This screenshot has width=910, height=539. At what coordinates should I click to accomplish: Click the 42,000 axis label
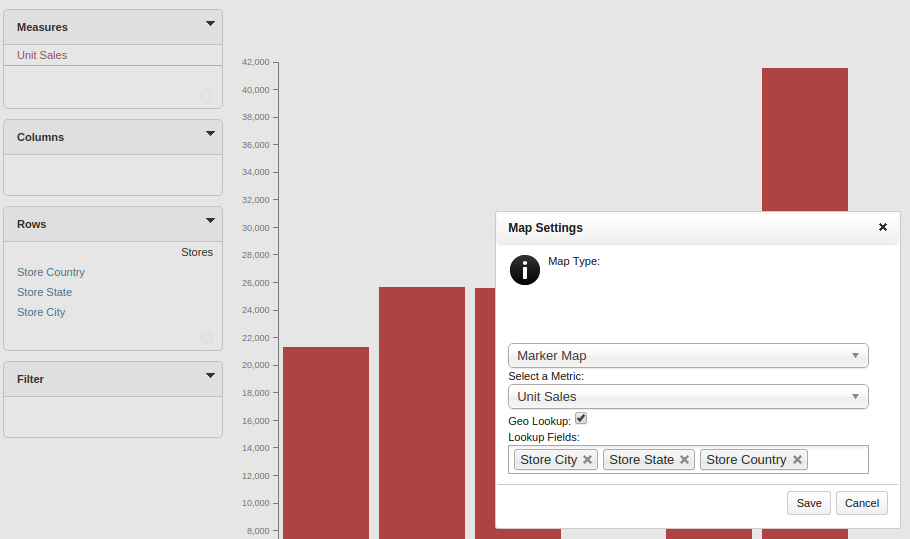pos(256,62)
